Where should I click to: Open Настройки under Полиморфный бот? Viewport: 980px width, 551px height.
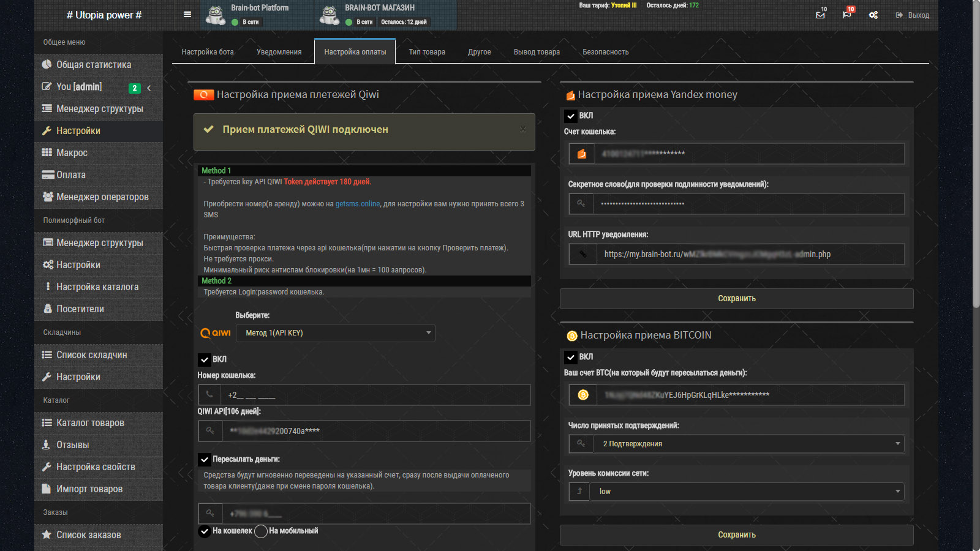(x=99, y=264)
